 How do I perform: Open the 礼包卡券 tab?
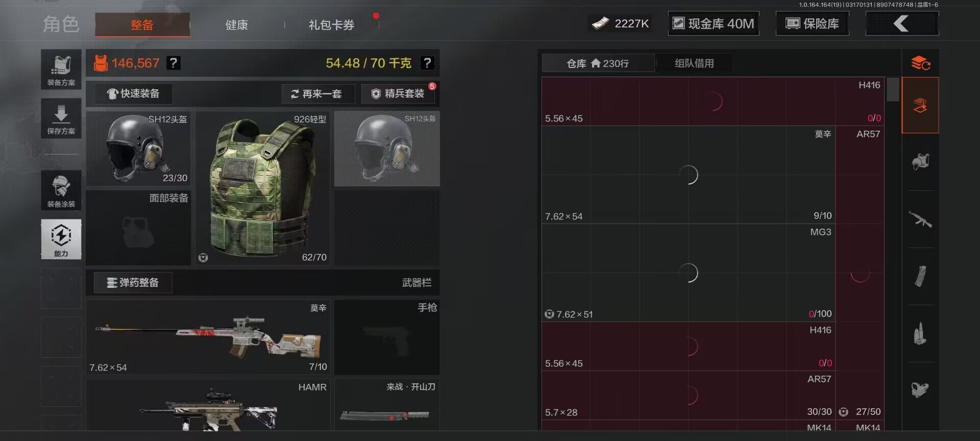(331, 24)
